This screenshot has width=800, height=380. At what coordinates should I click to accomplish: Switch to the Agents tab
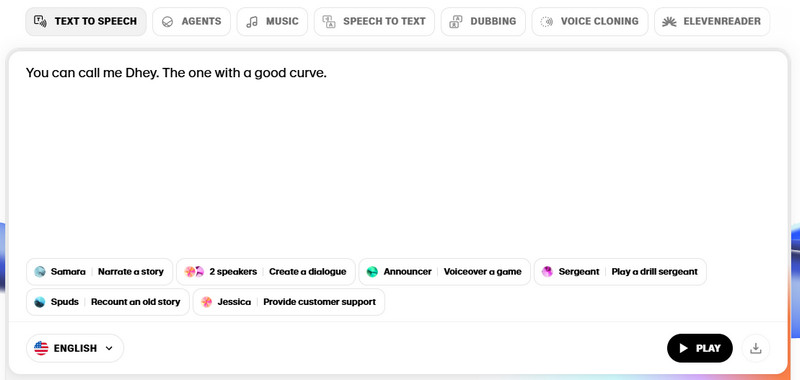[191, 21]
